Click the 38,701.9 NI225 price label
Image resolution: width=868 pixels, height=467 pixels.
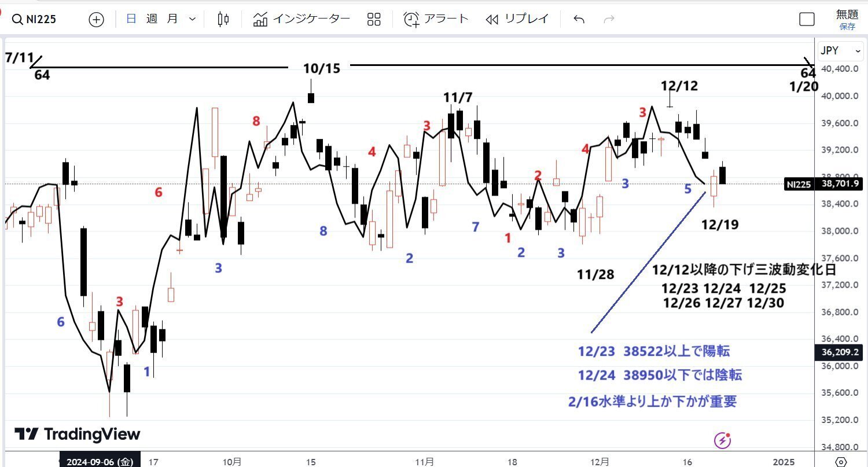(838, 184)
